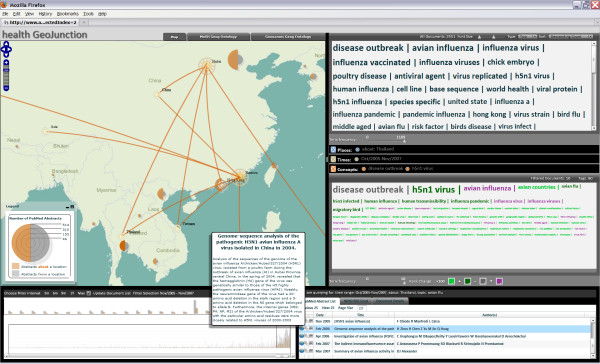Click the globe icon on the Feb 2006 row
The height and width of the screenshot is (364, 600).
(302, 329)
